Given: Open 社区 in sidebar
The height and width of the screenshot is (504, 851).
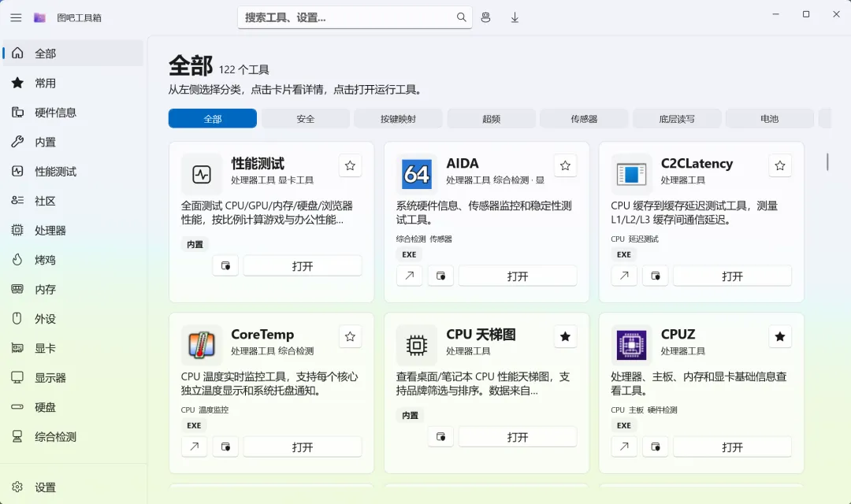Looking at the screenshot, I should 73,201.
